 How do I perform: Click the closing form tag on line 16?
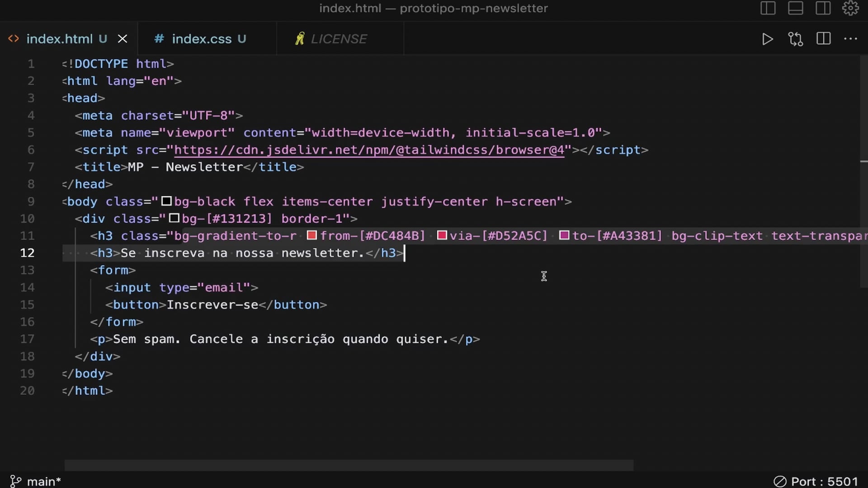pyautogui.click(x=117, y=322)
